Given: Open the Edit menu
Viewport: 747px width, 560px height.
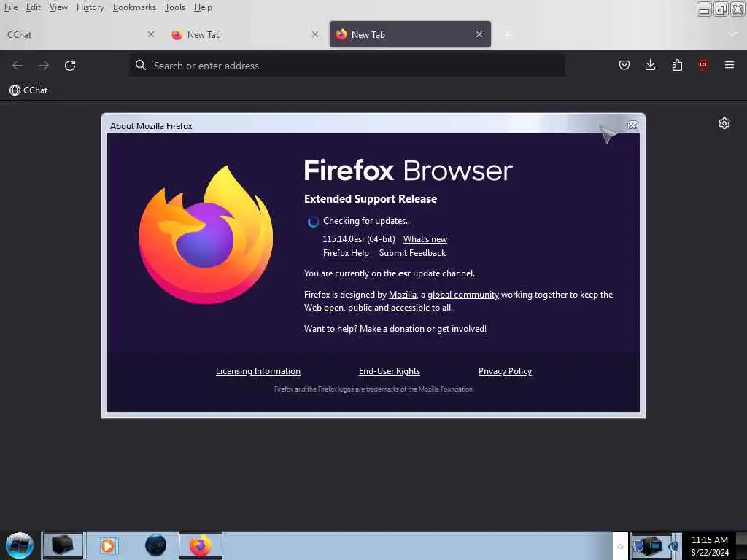Looking at the screenshot, I should pyautogui.click(x=34, y=7).
